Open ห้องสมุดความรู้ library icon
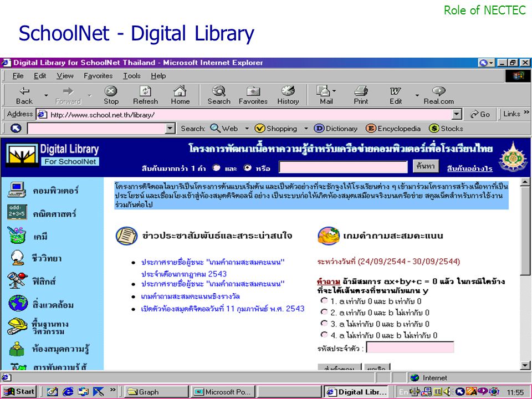Viewport: 532px width, 399px height. (x=17, y=349)
